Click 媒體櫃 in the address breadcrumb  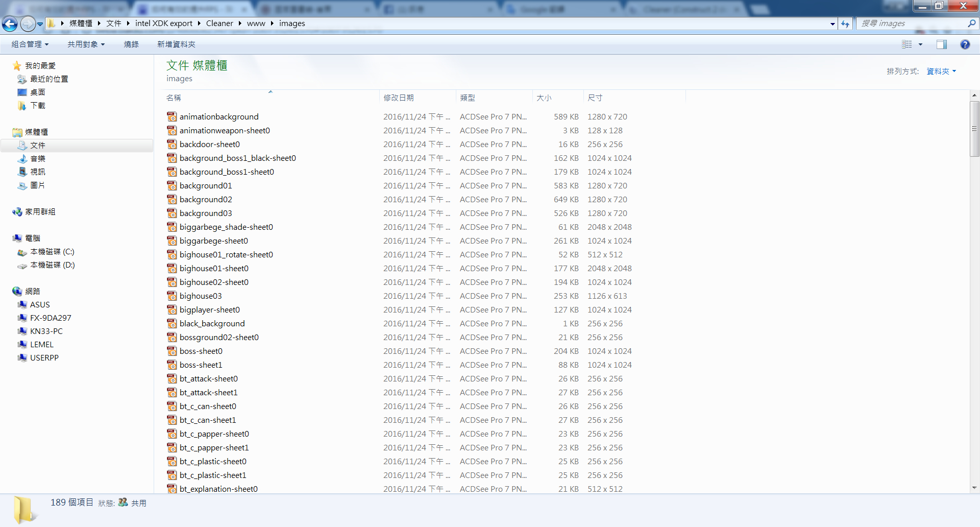tap(81, 23)
